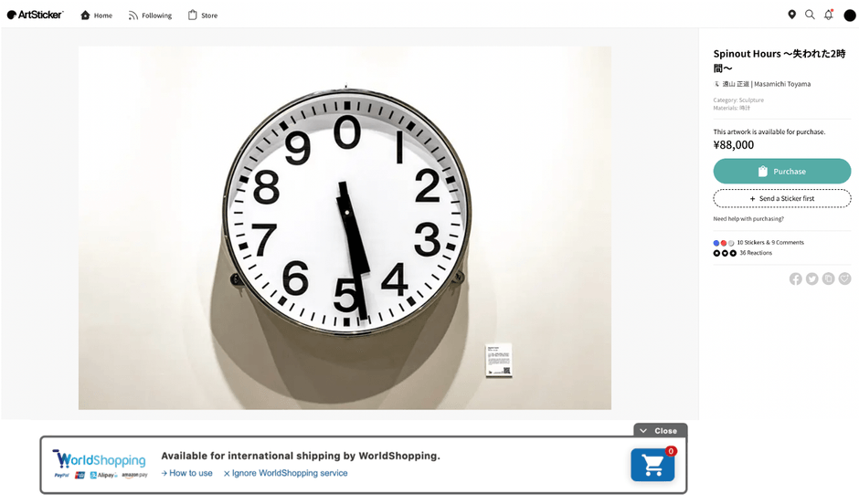Image resolution: width=859 pixels, height=504 pixels.
Task: Click the ¥88,000 price text
Action: 734,145
